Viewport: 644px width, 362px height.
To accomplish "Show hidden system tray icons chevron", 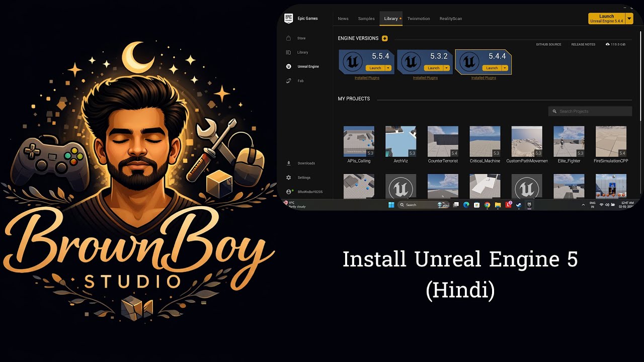I will [583, 205].
